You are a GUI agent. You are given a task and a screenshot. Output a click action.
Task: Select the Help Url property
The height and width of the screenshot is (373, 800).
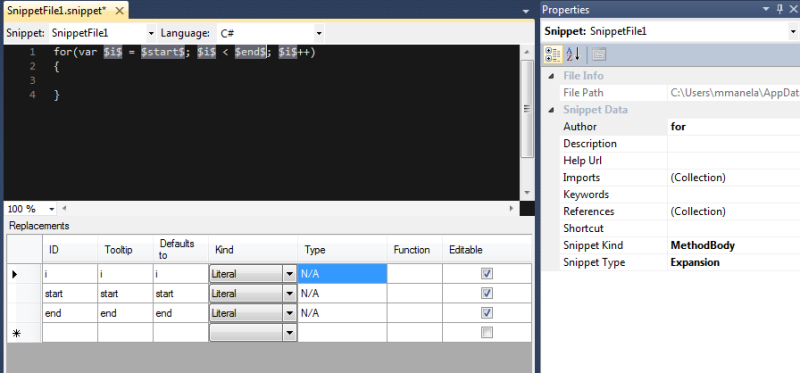(679, 161)
